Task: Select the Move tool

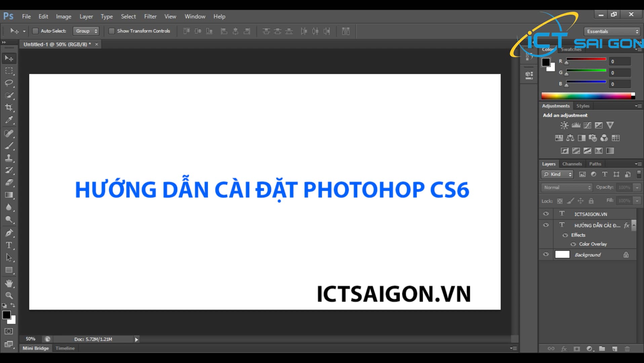Action: 9,58
